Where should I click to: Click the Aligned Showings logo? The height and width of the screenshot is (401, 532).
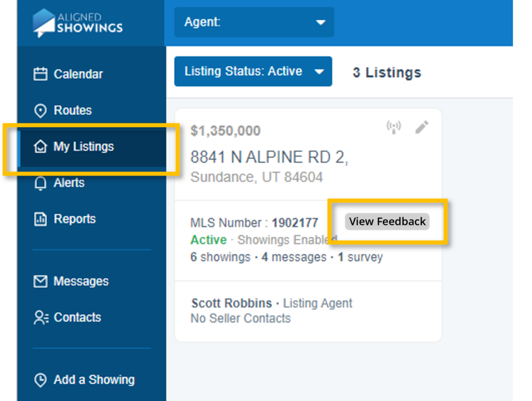tap(78, 23)
